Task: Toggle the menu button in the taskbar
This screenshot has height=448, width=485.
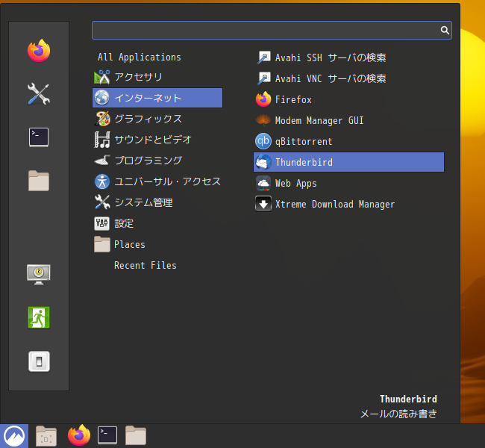Action: pyautogui.click(x=14, y=436)
